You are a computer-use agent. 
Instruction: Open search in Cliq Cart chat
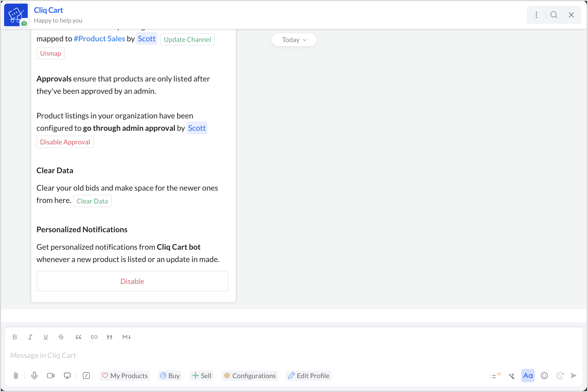pyautogui.click(x=554, y=15)
